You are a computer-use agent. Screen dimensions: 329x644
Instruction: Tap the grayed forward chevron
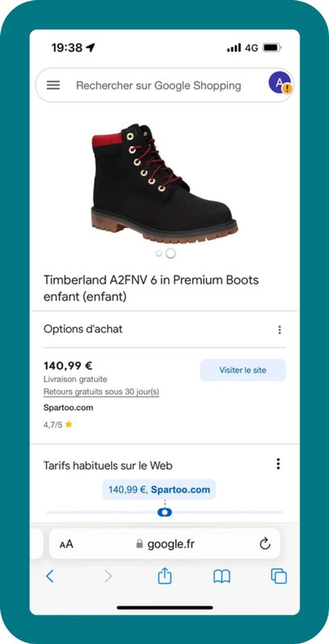[107, 575]
